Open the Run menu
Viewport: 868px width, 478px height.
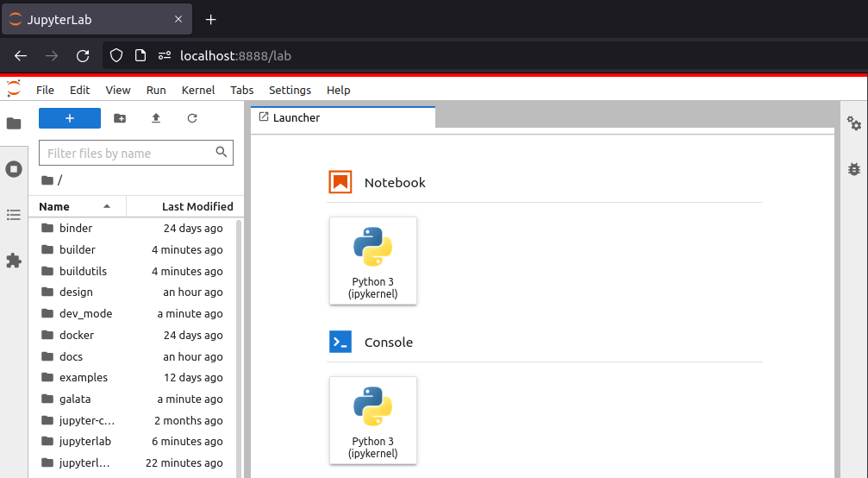pyautogui.click(x=156, y=90)
